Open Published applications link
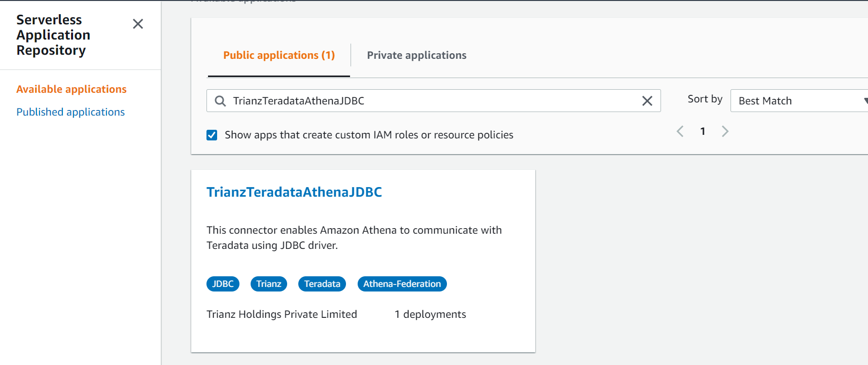868x365 pixels. (71, 112)
